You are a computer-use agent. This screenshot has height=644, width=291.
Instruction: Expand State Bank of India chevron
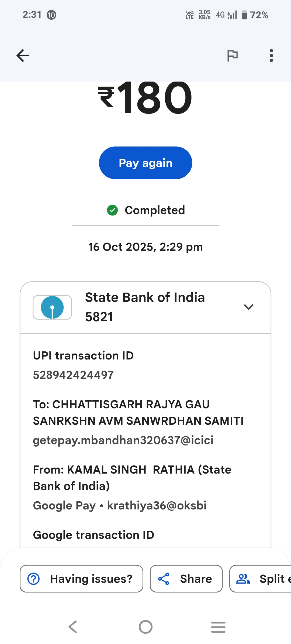click(248, 307)
